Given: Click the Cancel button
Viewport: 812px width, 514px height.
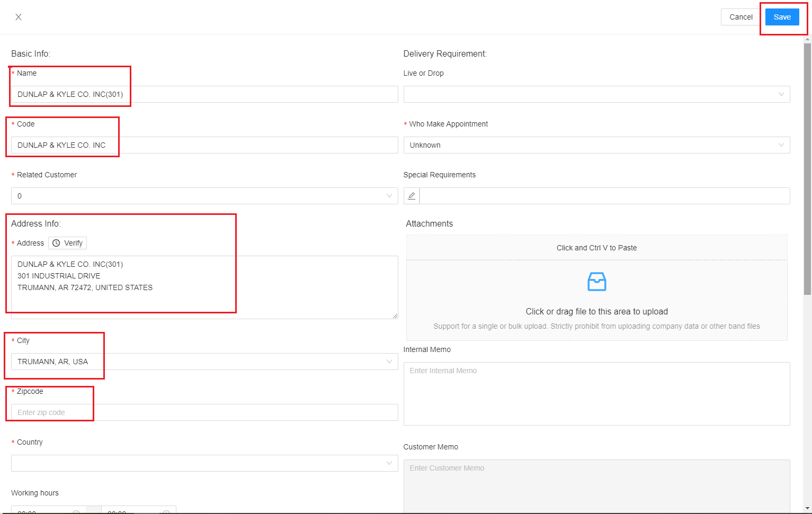Looking at the screenshot, I should pos(740,17).
